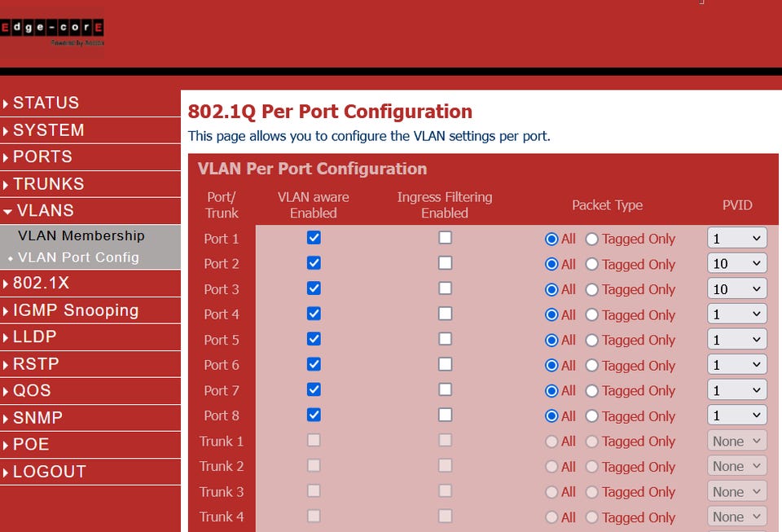Enable Ingress Filtering for Port 3
This screenshot has width=782, height=532.
pos(445,288)
